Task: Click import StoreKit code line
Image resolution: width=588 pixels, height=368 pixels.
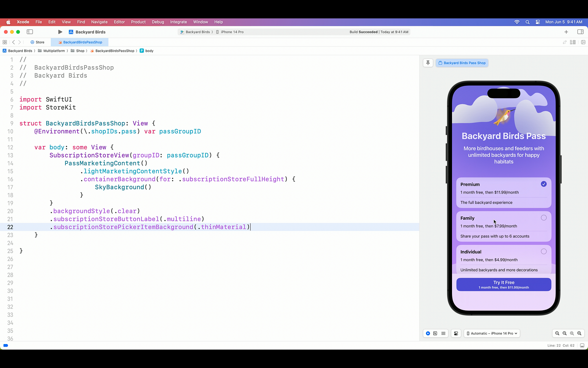Action: click(x=48, y=107)
